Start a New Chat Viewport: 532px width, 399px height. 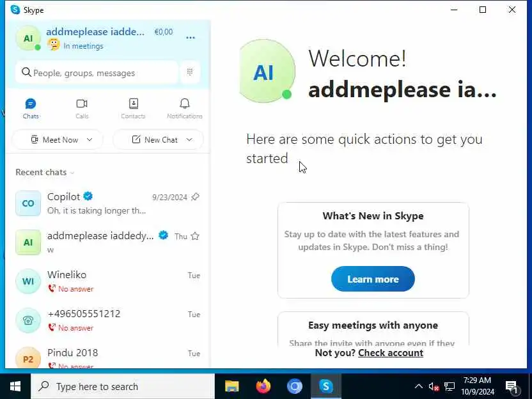[155, 140]
